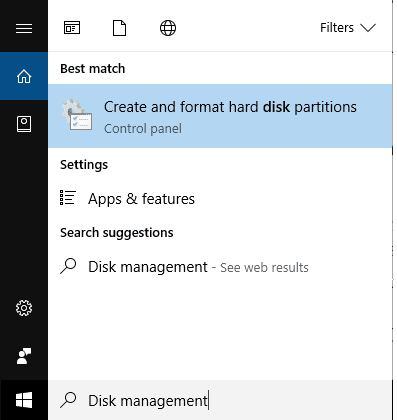Open the Notebook icon in sidebar

pyautogui.click(x=24, y=124)
